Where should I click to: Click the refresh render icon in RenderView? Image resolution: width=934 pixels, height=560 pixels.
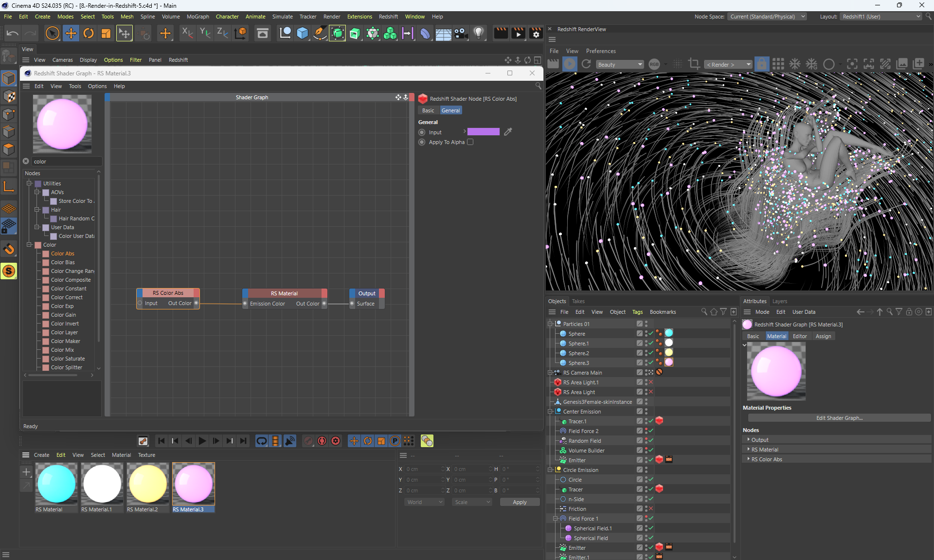(586, 64)
